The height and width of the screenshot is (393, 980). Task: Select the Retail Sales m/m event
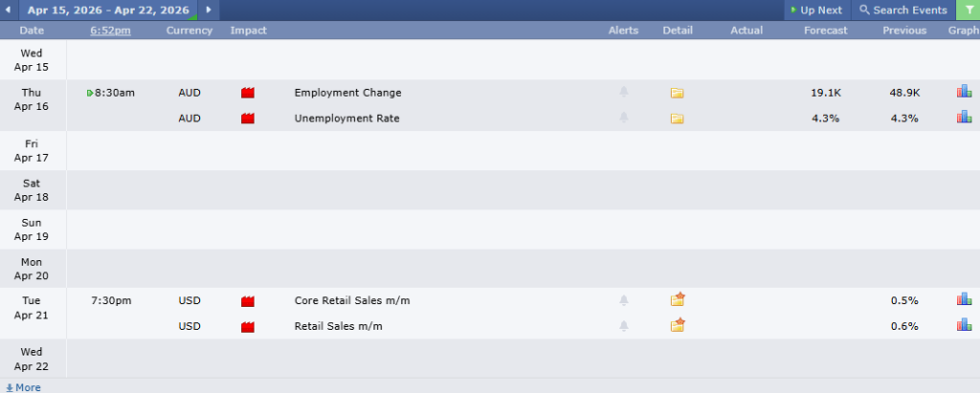(x=338, y=326)
